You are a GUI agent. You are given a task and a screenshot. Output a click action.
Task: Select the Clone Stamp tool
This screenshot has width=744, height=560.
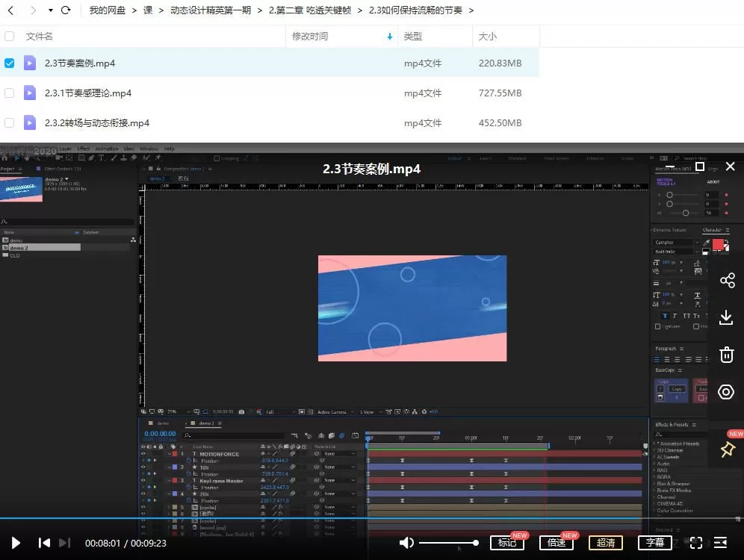pyautogui.click(x=123, y=158)
